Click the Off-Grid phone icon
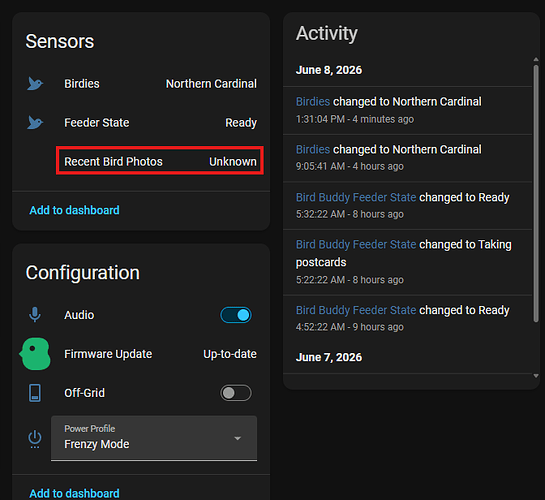Screen dimensions: 545x500 (x=35, y=393)
